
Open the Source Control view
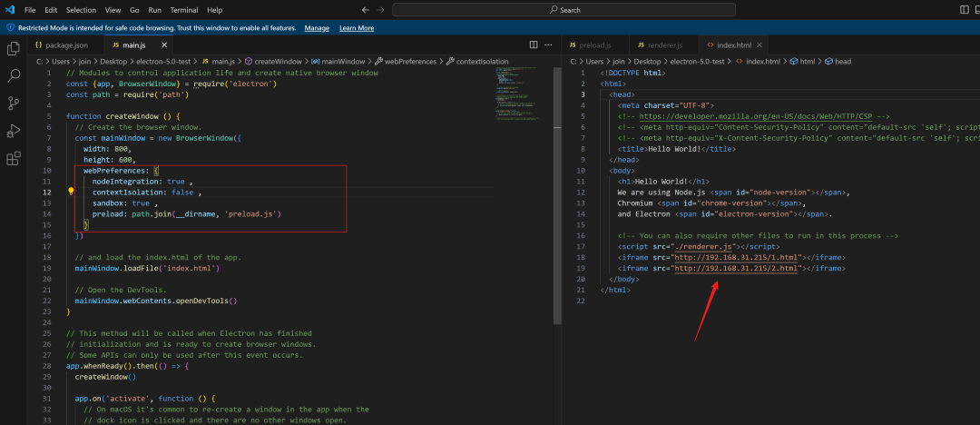13,104
